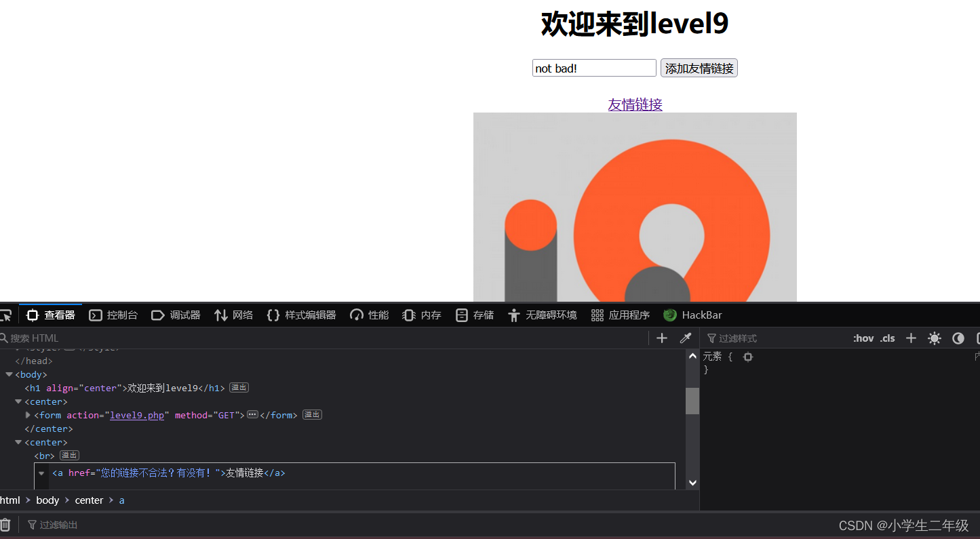Click the 'not bad!' text input field
The image size is (980, 539).
(x=594, y=68)
